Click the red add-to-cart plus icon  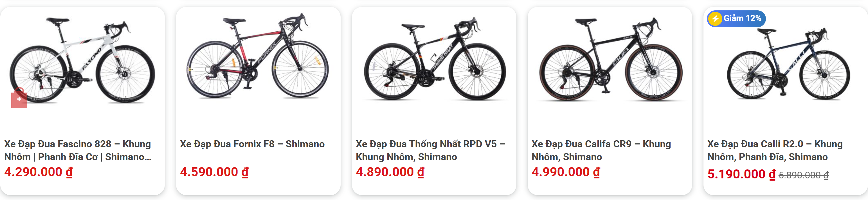point(19,99)
